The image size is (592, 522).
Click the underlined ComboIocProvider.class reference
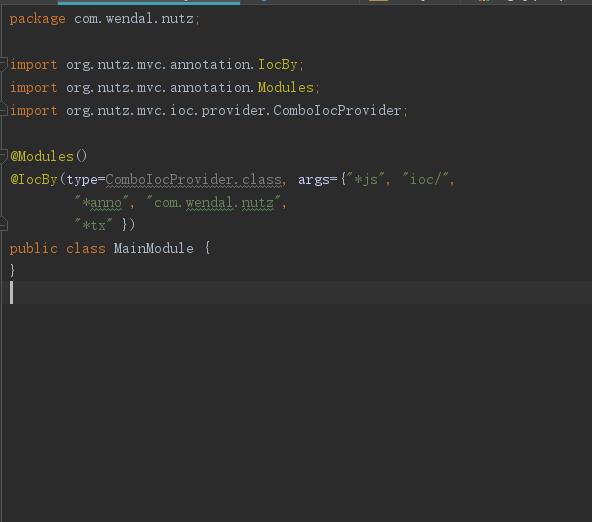pyautogui.click(x=194, y=180)
